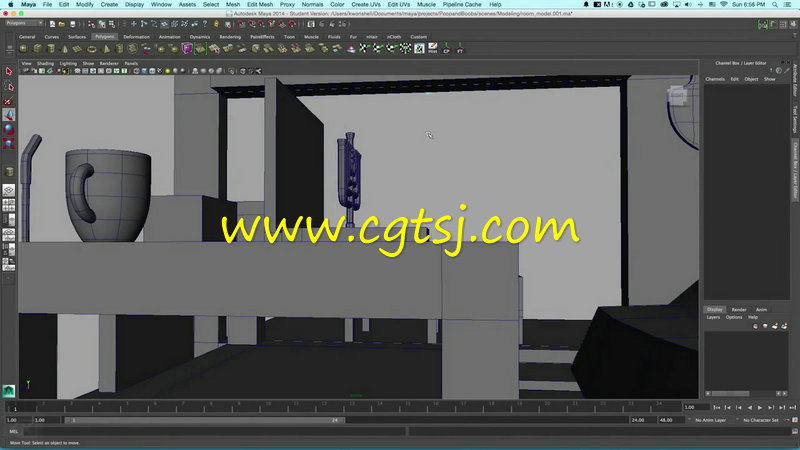Choose the Lasso select tool
Screen dimensions: 800x450
tap(9, 86)
